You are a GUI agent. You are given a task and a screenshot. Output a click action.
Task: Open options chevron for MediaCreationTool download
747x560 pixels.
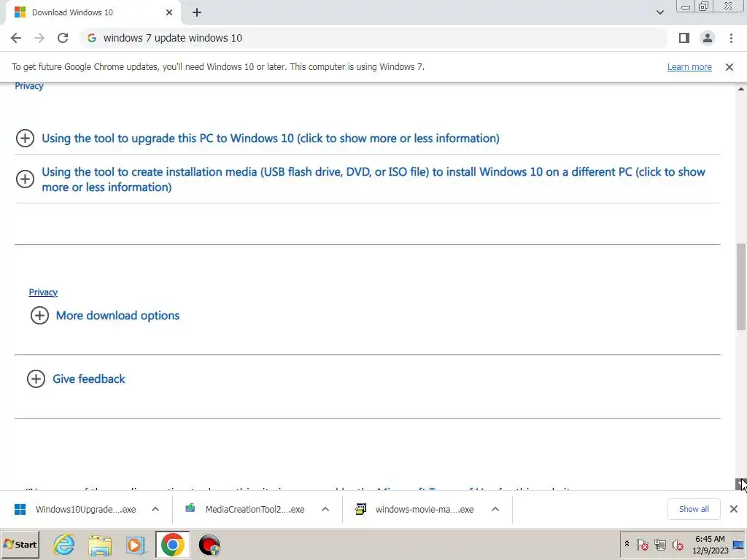click(325, 510)
